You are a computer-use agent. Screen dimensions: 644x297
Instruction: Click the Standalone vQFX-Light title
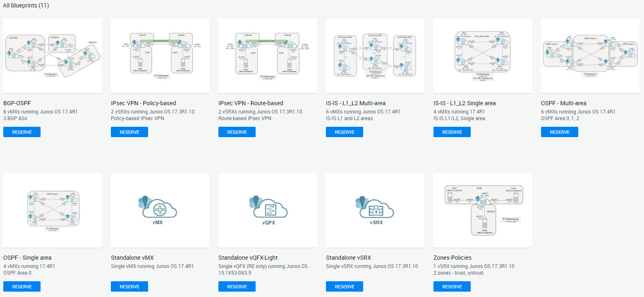pyautogui.click(x=248, y=258)
